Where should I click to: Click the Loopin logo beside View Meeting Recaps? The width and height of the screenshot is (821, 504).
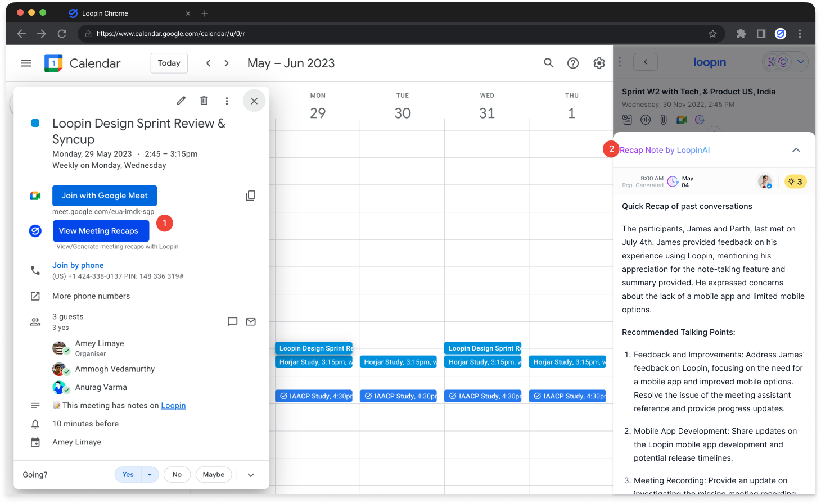click(35, 231)
